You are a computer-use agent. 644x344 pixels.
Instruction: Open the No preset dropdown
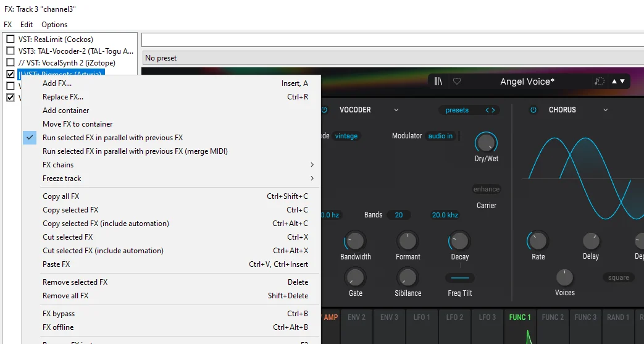[x=393, y=58]
